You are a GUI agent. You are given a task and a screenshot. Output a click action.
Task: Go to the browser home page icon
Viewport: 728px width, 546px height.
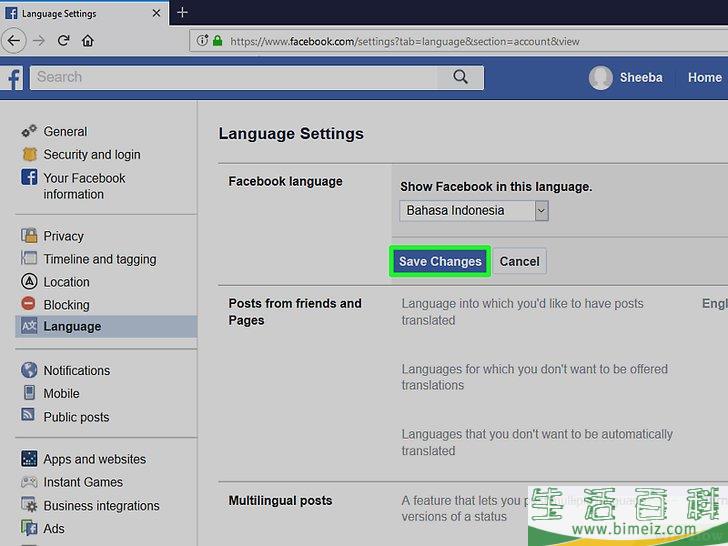[88, 41]
